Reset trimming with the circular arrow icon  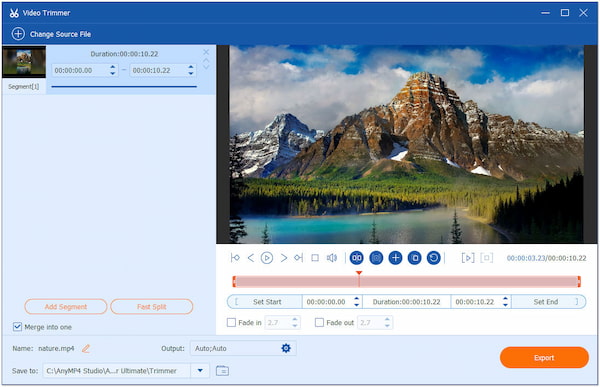434,258
